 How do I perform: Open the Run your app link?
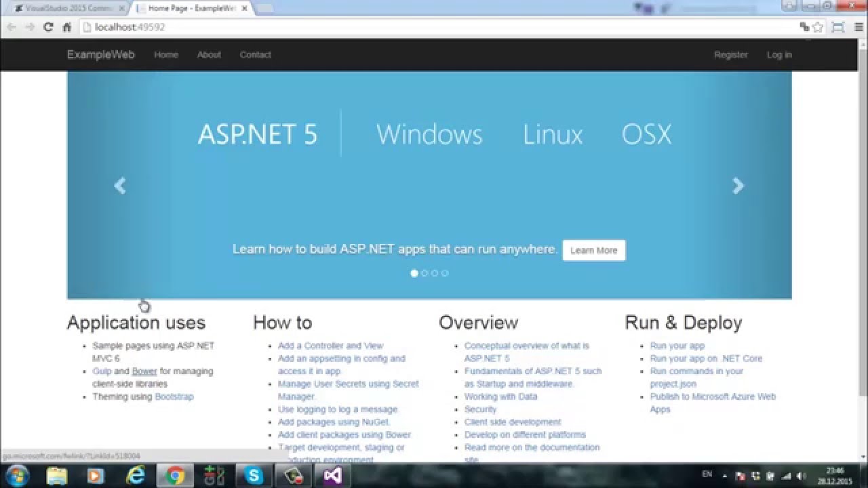677,346
